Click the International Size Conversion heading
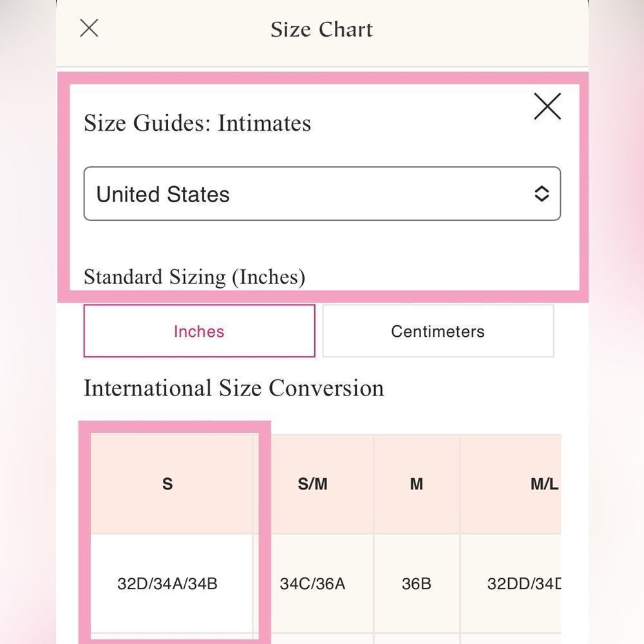This screenshot has width=644, height=644. pyautogui.click(x=234, y=388)
